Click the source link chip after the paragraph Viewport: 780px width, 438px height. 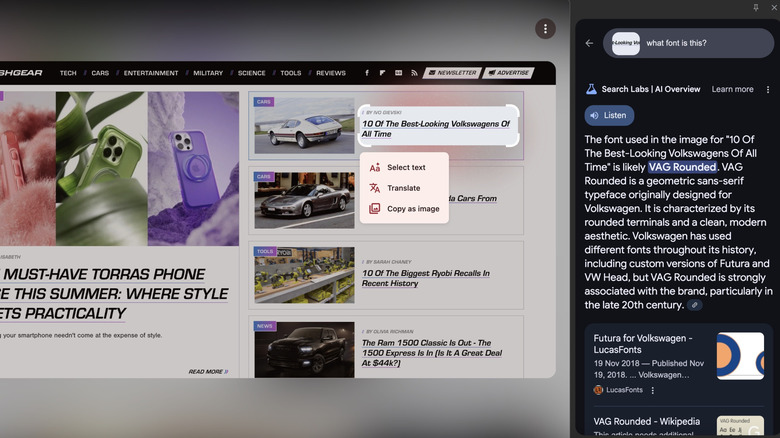[x=695, y=305]
